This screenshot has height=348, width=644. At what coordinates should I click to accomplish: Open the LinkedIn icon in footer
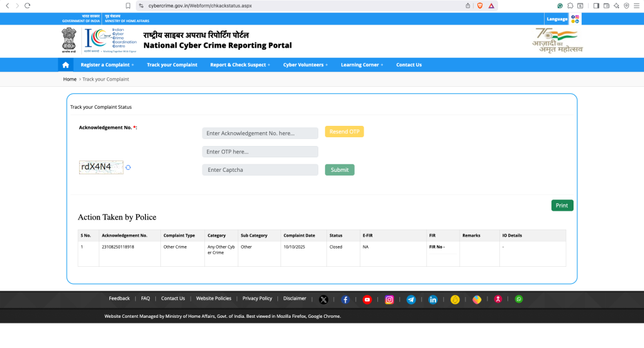tap(433, 300)
